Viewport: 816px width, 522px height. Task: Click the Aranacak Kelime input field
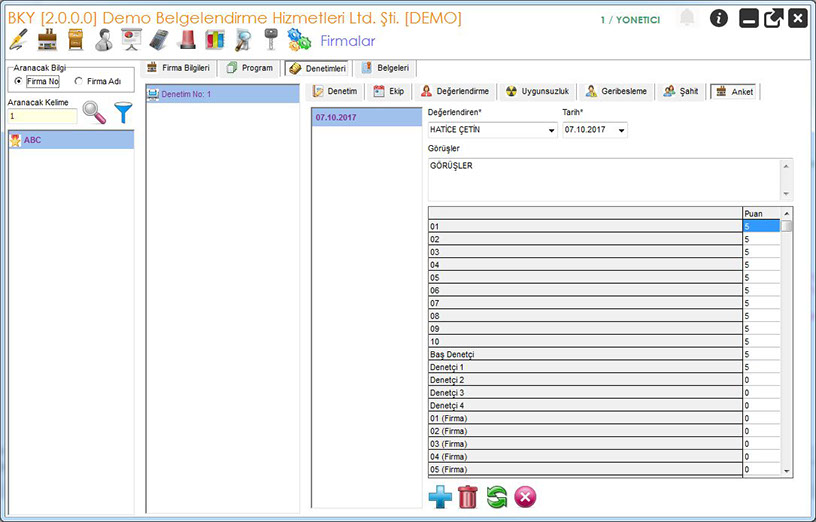pyautogui.click(x=43, y=116)
